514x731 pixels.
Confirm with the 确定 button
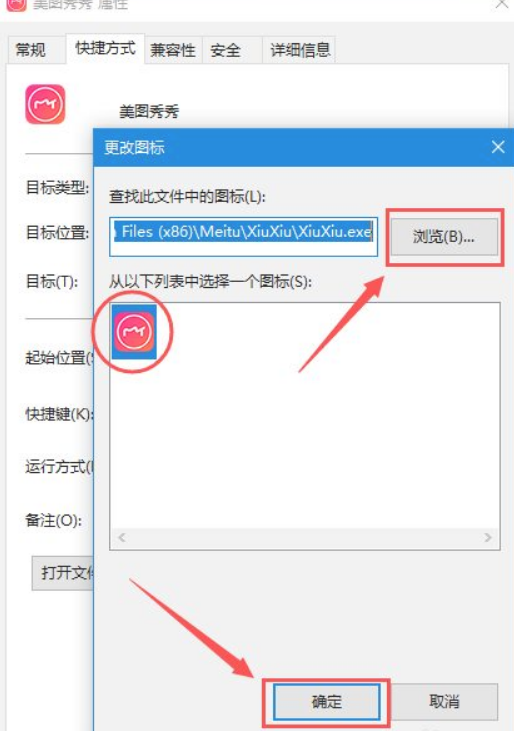pos(326,702)
